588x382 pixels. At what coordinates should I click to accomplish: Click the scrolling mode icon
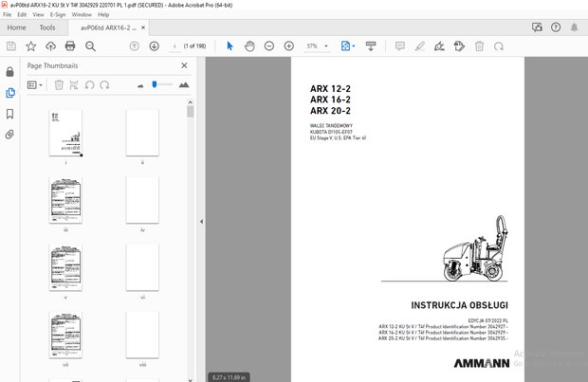pos(371,46)
